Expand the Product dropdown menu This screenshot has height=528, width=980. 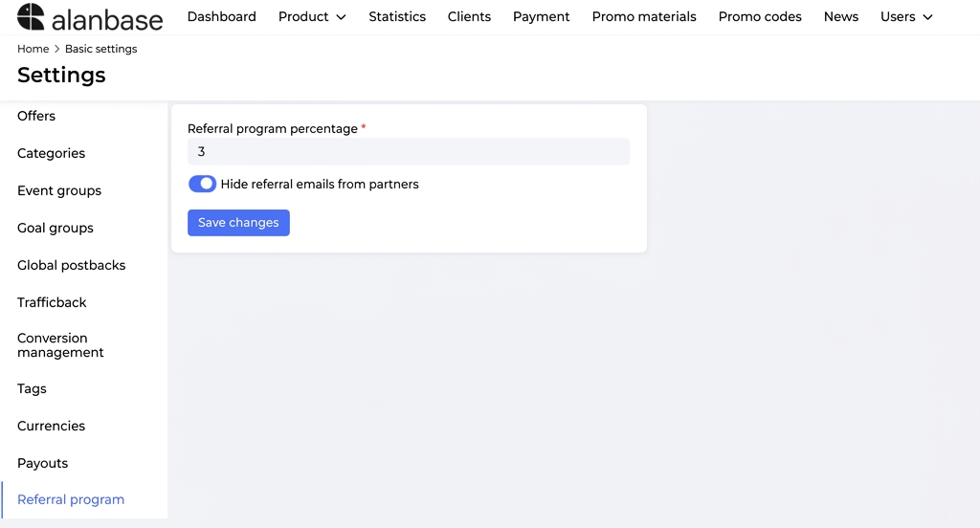(312, 17)
